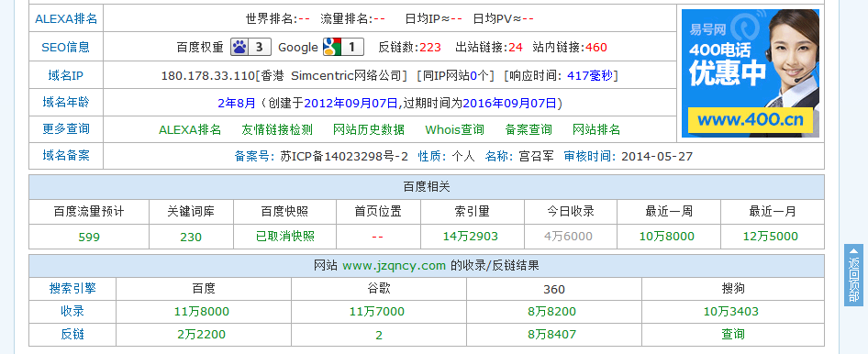Click the 更多查询 label
Screen dimensions: 868x354
pos(66,129)
